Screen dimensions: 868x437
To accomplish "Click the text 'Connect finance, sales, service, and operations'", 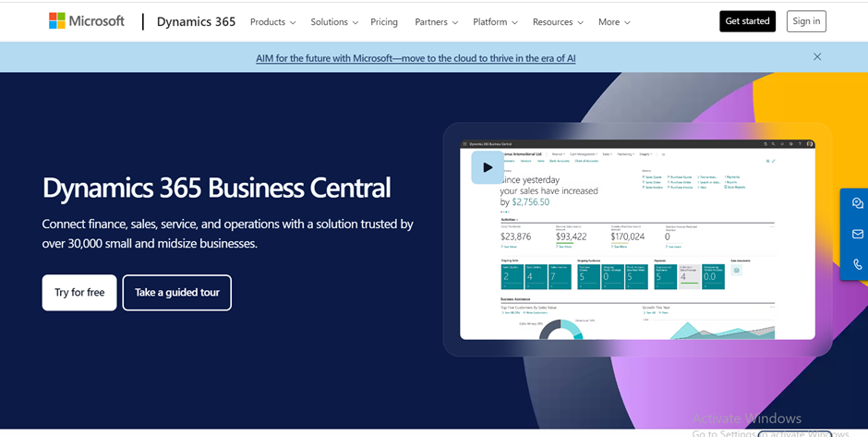I will click(x=161, y=225).
